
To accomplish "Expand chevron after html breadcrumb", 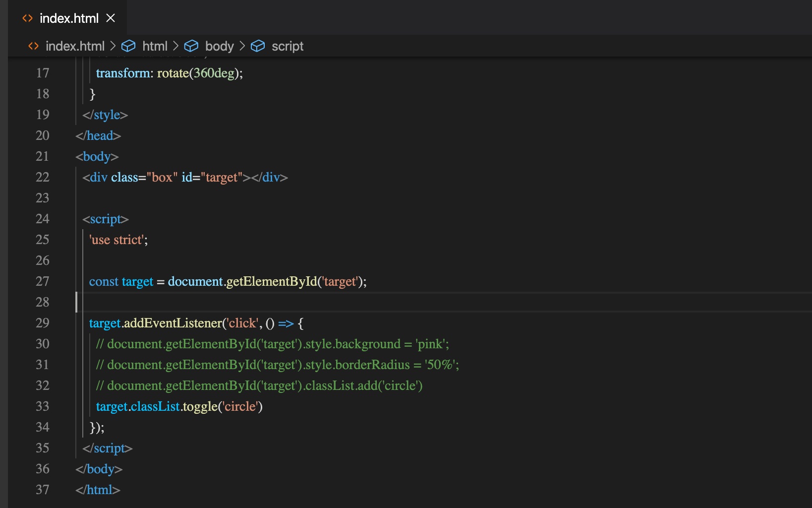I will (x=176, y=46).
